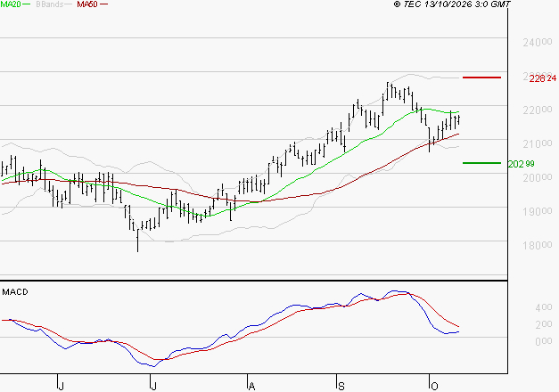
Task: Select the dark red MA50 legend swatch
Action: pos(103,4)
